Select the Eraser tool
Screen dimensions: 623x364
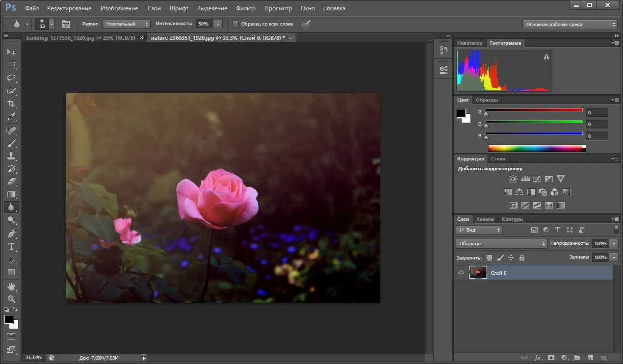click(11, 182)
